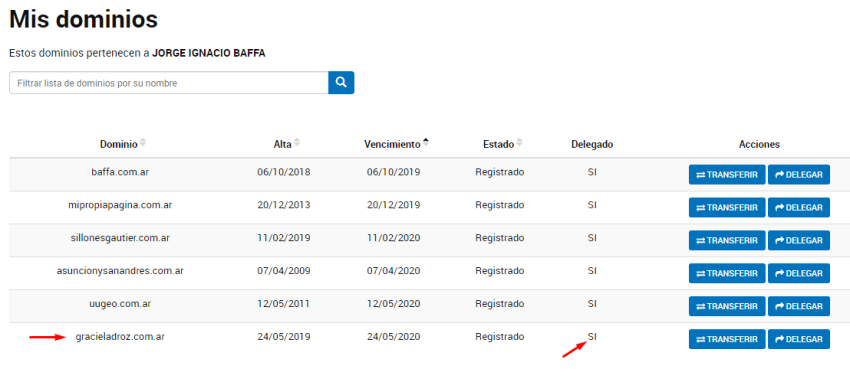Focus the domain name filter field
This screenshot has width=850, height=369.
tap(169, 83)
